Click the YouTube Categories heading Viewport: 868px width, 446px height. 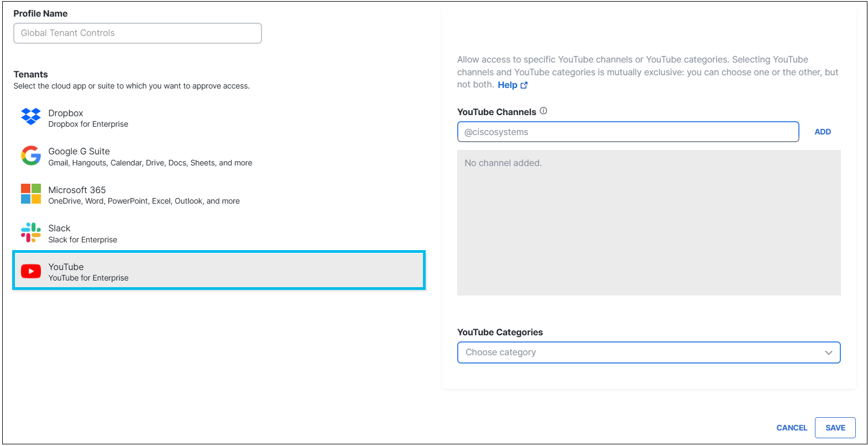tap(500, 332)
